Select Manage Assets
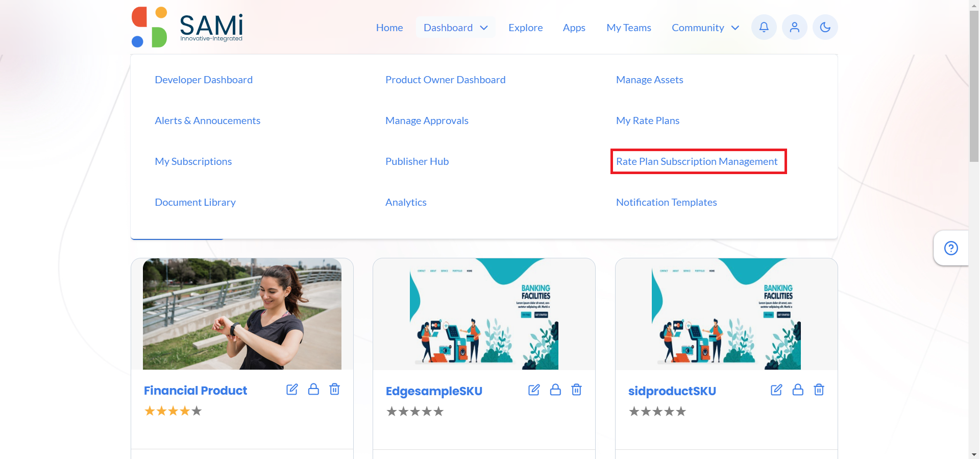980x459 pixels. (649, 80)
